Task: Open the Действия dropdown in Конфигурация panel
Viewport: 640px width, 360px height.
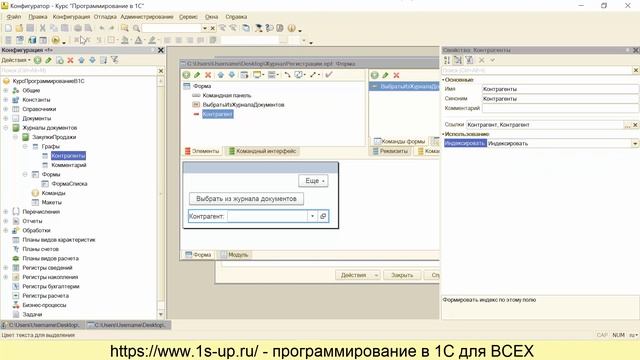Action: point(16,60)
